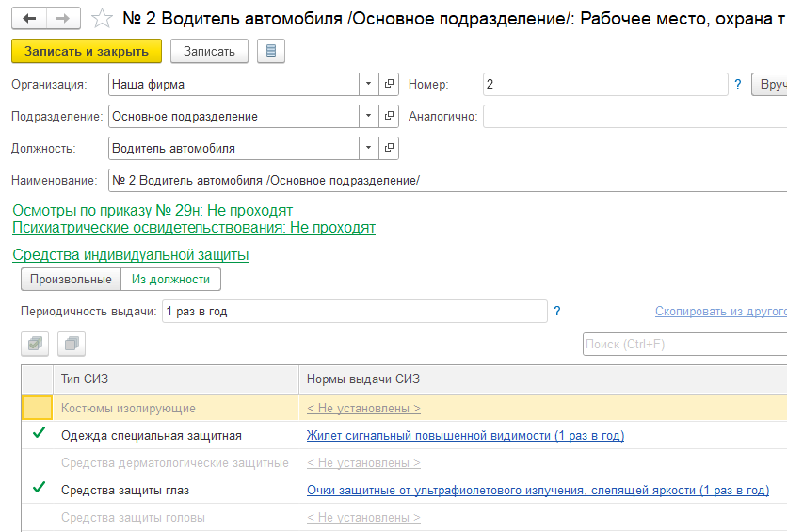787x532 pixels.
Task: Open the report list icon button
Action: 271,51
